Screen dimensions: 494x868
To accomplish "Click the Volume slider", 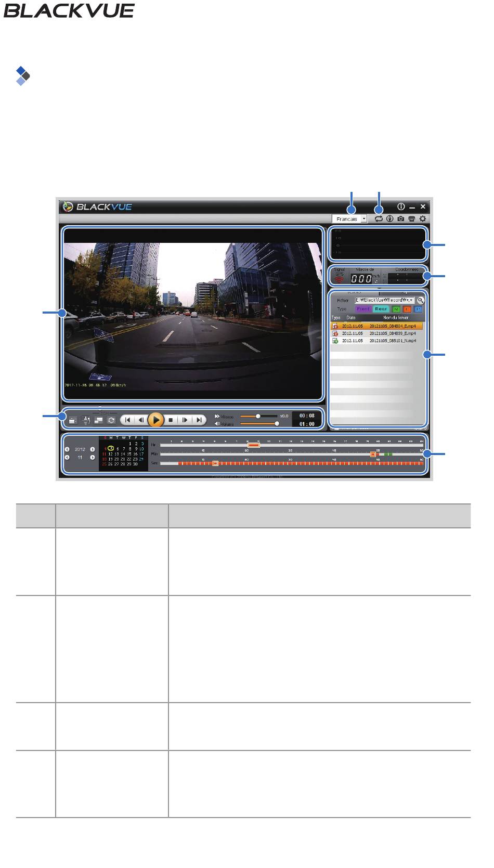I will click(x=258, y=423).
